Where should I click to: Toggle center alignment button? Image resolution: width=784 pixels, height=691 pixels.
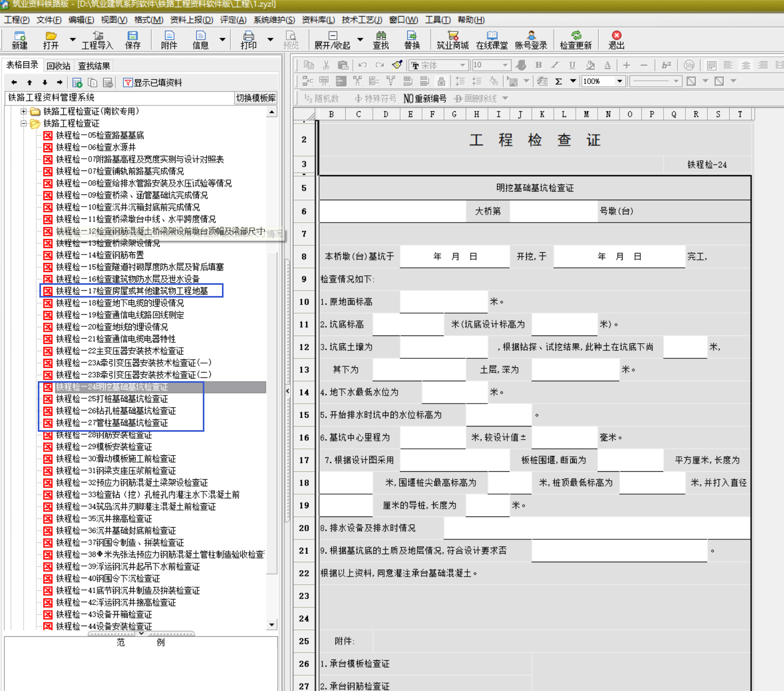[746, 65]
